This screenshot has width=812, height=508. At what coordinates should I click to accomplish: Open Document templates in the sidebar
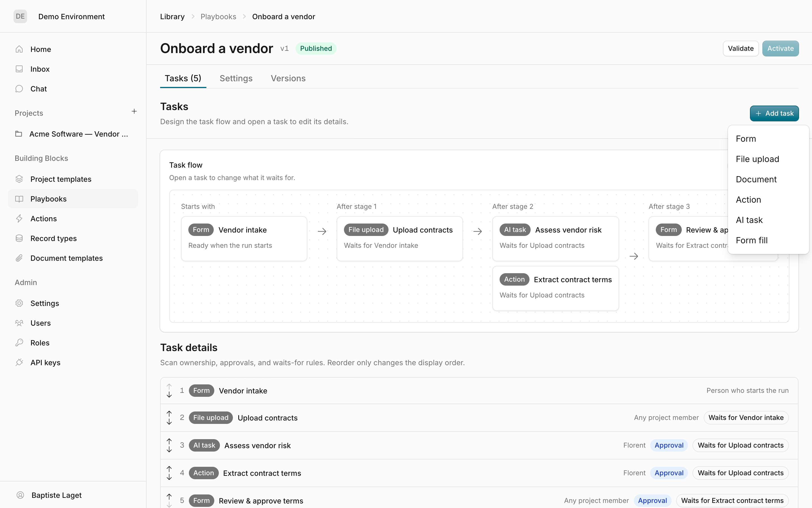pyautogui.click(x=73, y=258)
